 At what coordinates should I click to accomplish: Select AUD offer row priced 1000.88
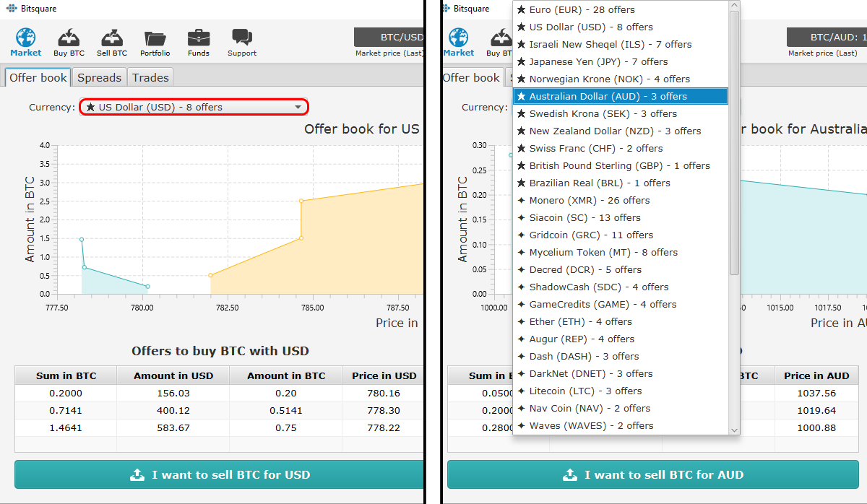click(x=817, y=428)
